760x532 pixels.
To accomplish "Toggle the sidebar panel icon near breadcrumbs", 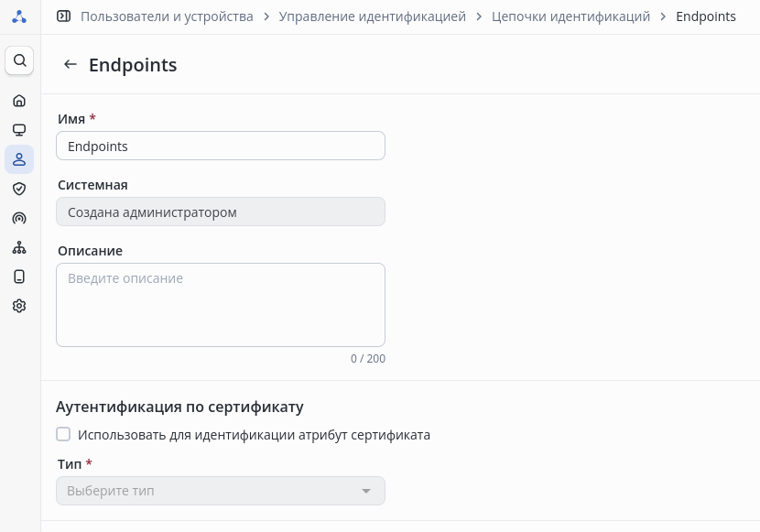I will point(63,16).
